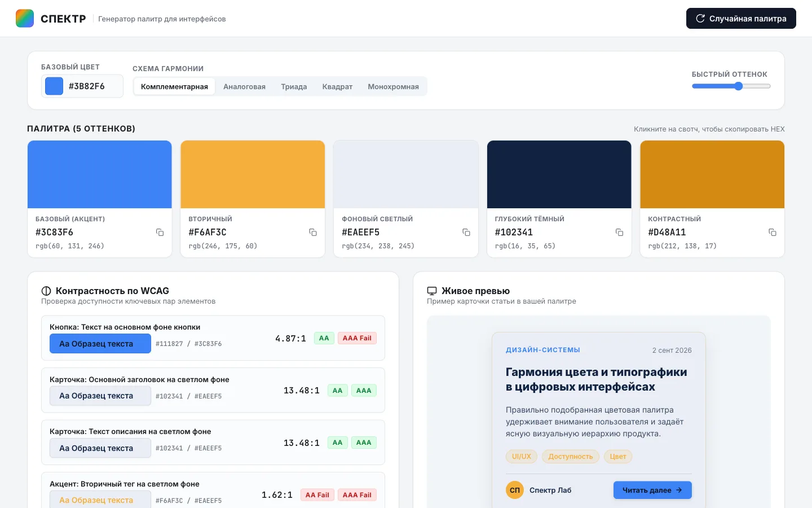812x508 pixels.
Task: Click the #3B82F6 hex input field
Action: 93,86
